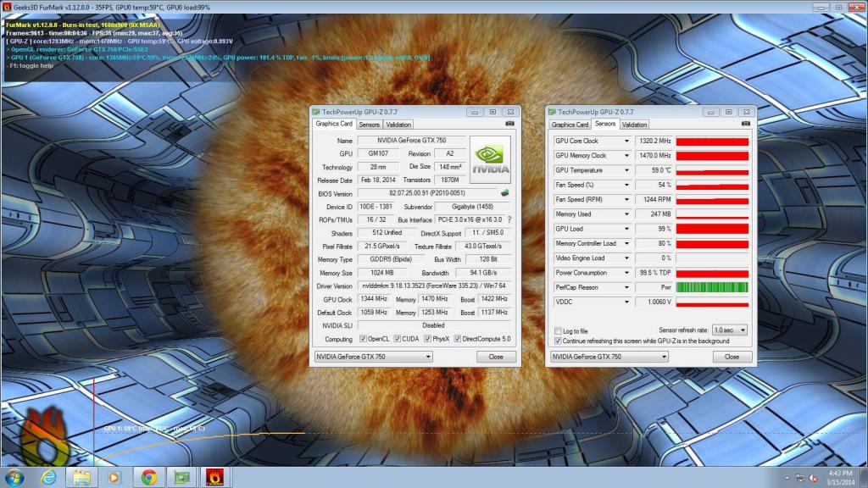Click the Driver Version field

434,286
